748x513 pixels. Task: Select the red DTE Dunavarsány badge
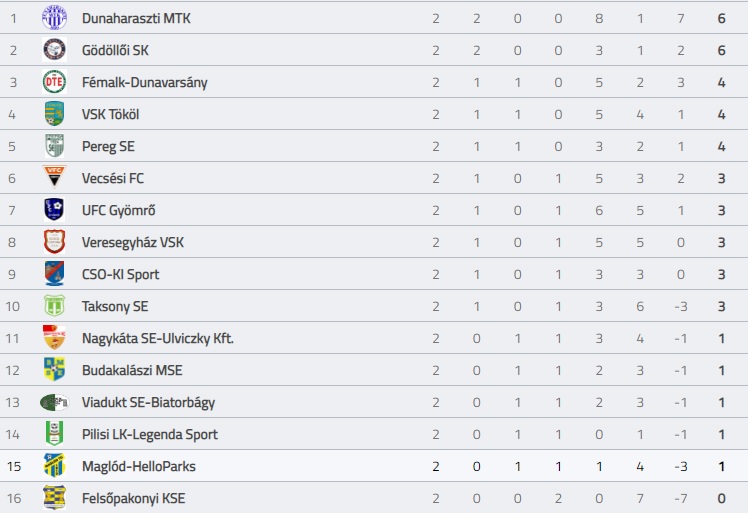[x=54, y=82]
